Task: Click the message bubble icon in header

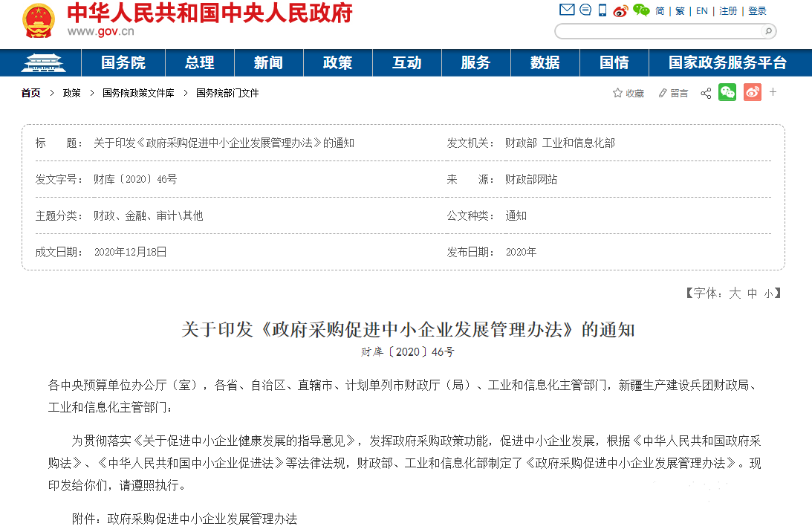Action: (585, 10)
